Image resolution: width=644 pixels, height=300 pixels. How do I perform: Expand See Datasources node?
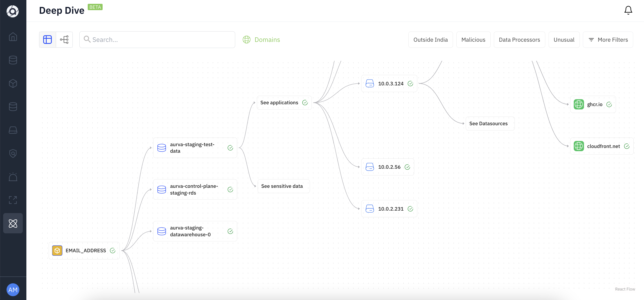point(490,123)
